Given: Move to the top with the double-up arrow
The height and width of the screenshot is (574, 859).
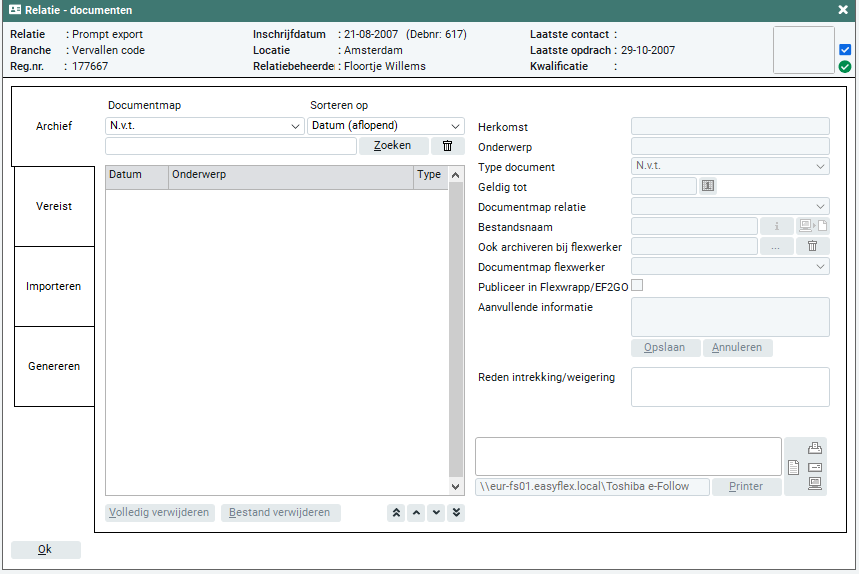Looking at the screenshot, I should 397,513.
